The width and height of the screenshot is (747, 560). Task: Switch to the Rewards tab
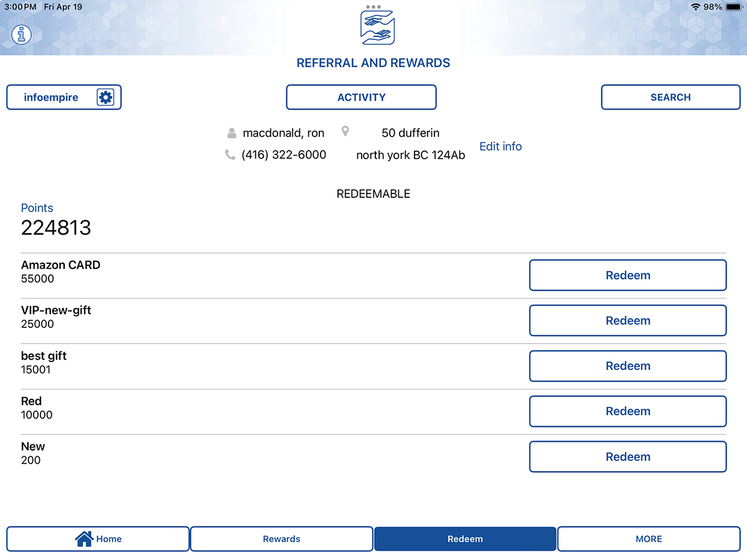(281, 539)
